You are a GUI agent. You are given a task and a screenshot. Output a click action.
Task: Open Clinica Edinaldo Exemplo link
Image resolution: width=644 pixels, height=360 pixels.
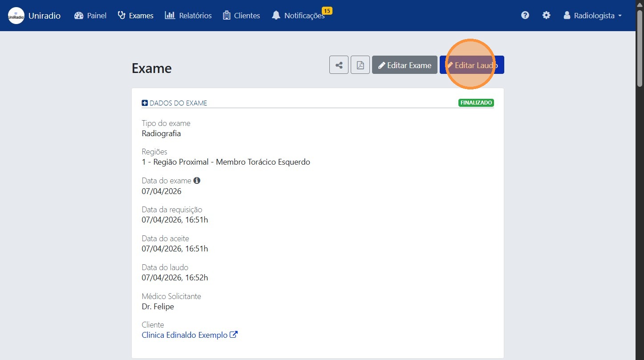pos(184,335)
